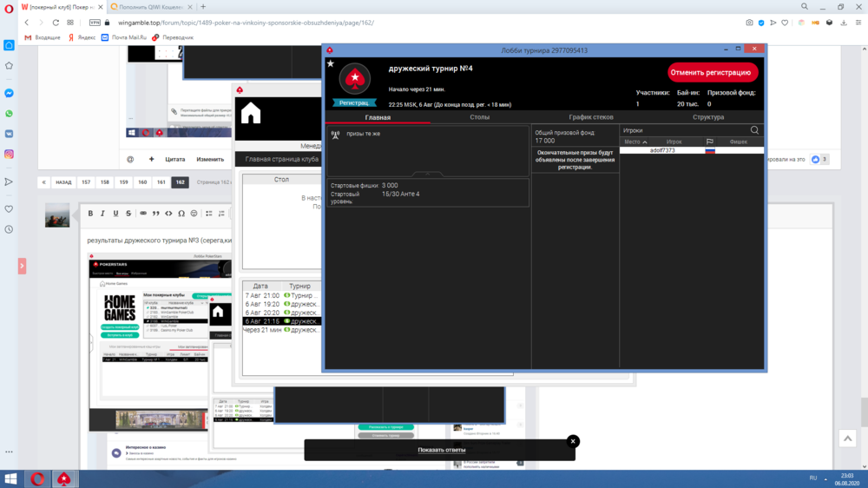Sort players by the Место column
Image resolution: width=868 pixels, height=488 pixels.
point(635,142)
